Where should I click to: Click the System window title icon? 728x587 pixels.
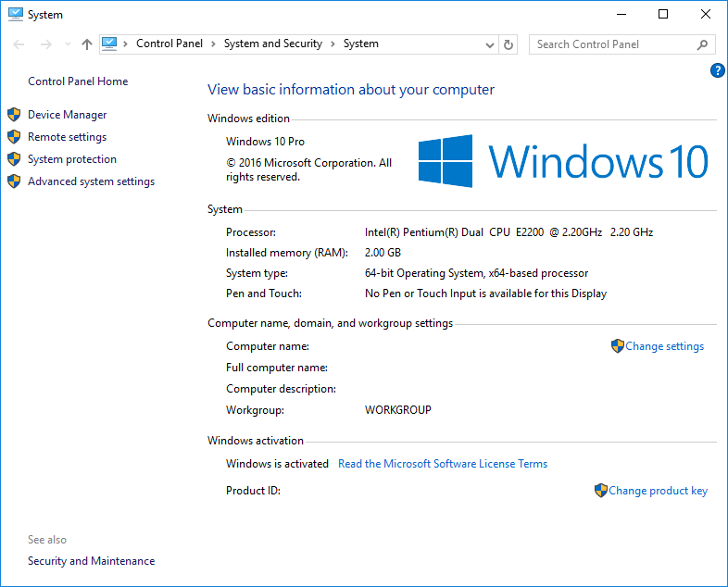pos(16,15)
